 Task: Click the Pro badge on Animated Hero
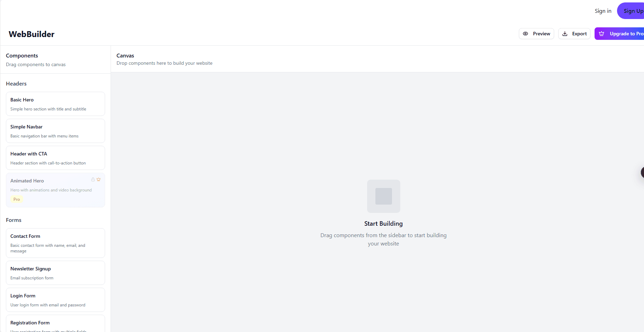(16, 199)
